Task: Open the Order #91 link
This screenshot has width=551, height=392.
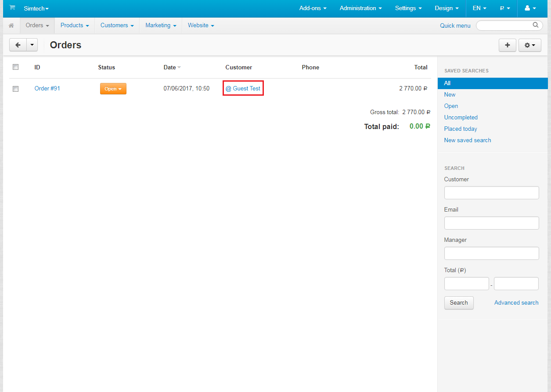Action: [47, 88]
